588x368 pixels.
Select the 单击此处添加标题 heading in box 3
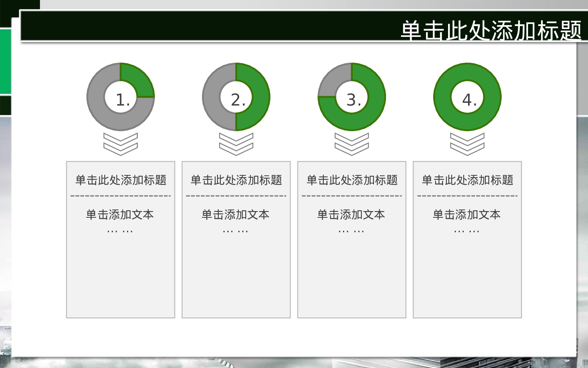tap(352, 179)
